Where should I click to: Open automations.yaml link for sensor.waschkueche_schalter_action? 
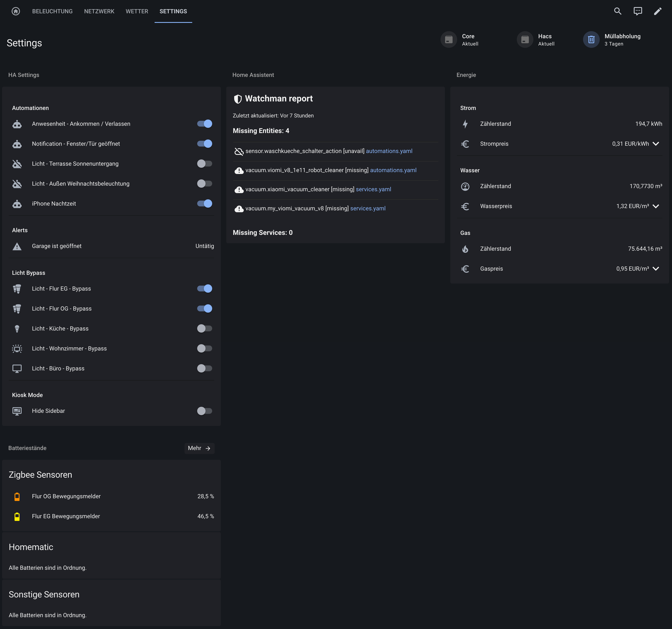click(389, 151)
